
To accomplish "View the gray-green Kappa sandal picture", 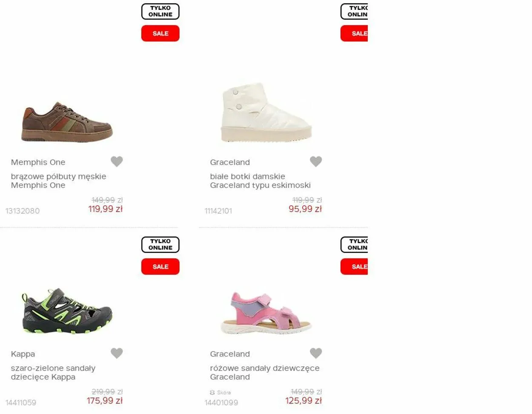I will coord(67,311).
